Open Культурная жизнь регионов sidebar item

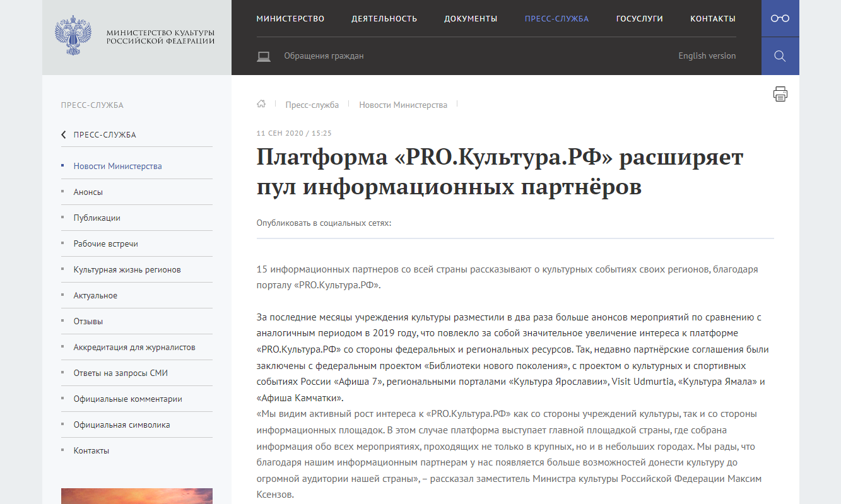pyautogui.click(x=127, y=269)
